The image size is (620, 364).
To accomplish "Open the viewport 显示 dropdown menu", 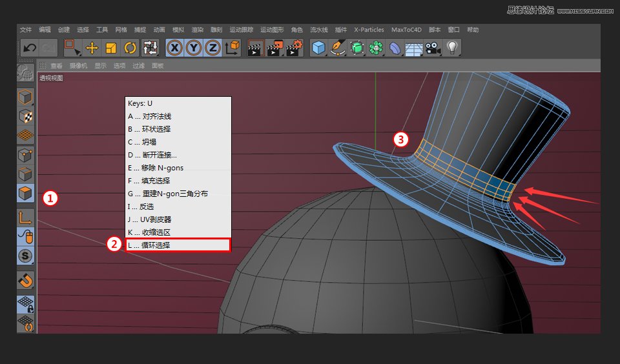I will (100, 66).
